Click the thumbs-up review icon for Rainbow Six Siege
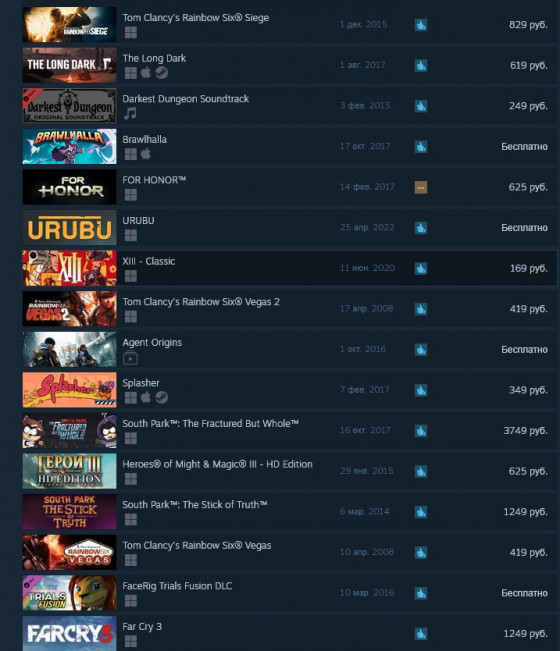 point(421,25)
